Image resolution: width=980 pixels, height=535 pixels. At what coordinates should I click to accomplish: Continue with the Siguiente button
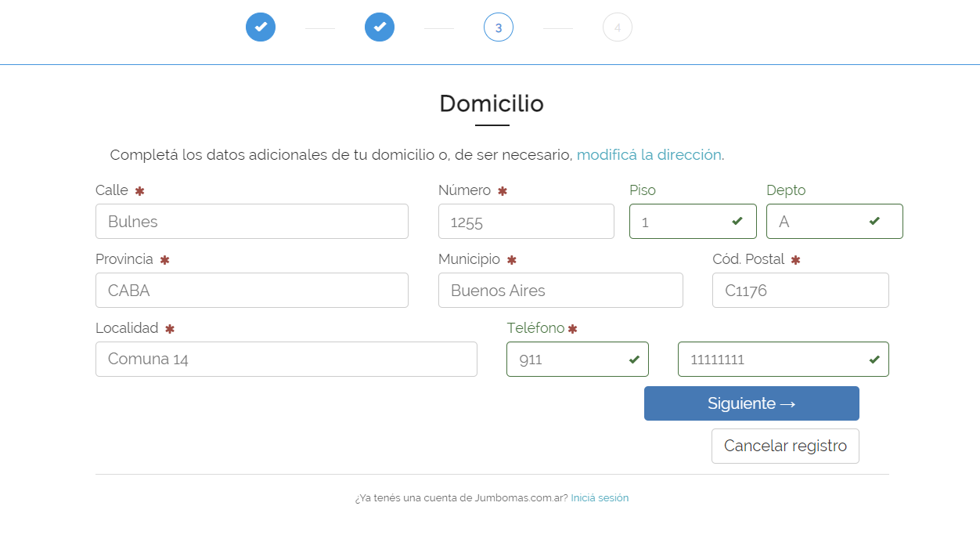(x=751, y=403)
